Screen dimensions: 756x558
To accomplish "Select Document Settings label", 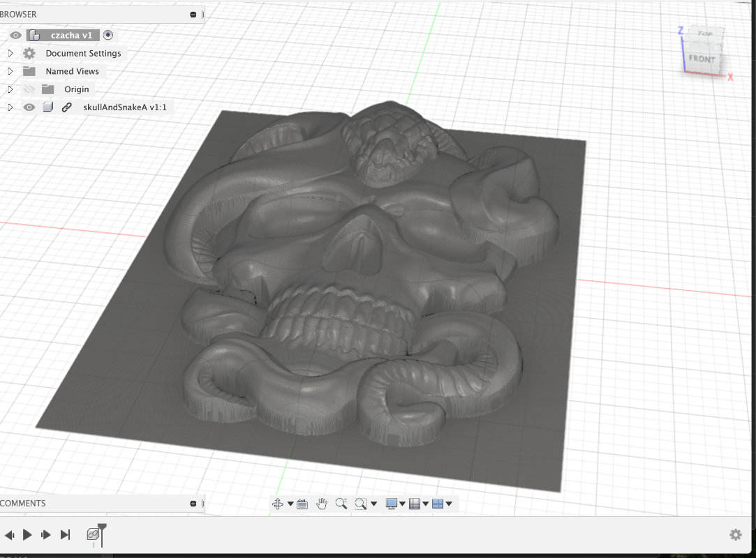I will [x=83, y=53].
